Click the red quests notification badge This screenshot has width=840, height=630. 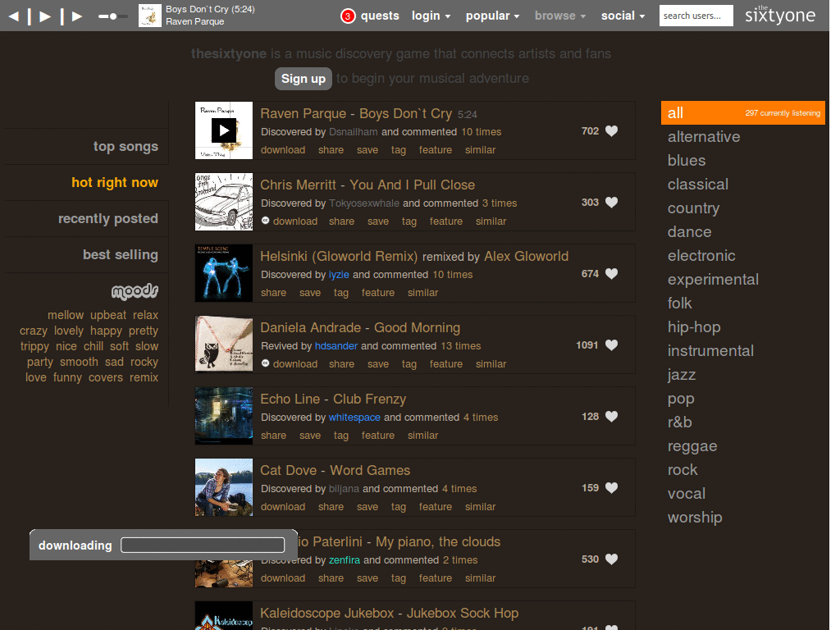[348, 16]
